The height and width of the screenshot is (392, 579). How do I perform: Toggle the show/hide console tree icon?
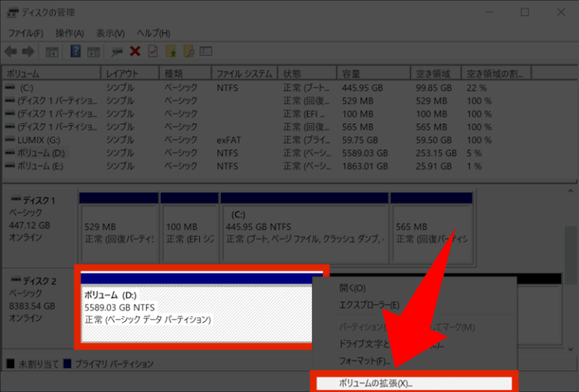pos(52,52)
